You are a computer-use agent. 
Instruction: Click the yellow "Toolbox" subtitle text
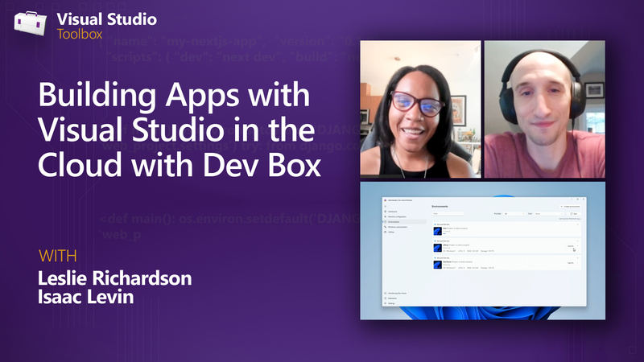(80, 34)
